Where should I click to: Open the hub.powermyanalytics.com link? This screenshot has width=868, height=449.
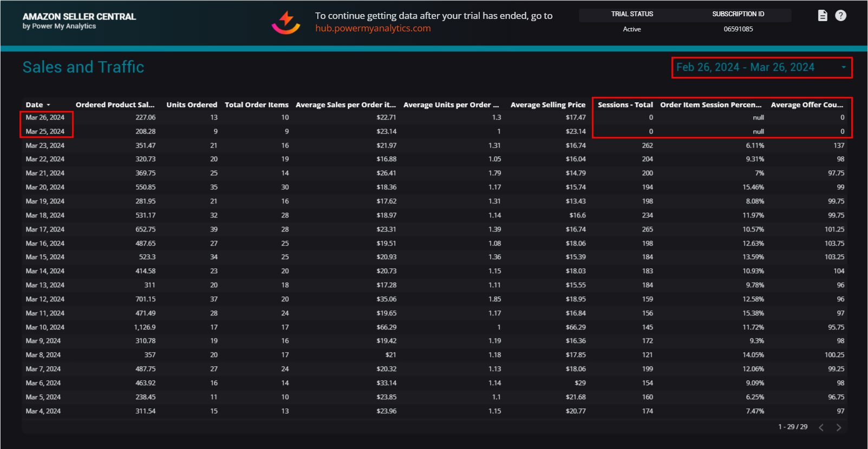coord(373,29)
